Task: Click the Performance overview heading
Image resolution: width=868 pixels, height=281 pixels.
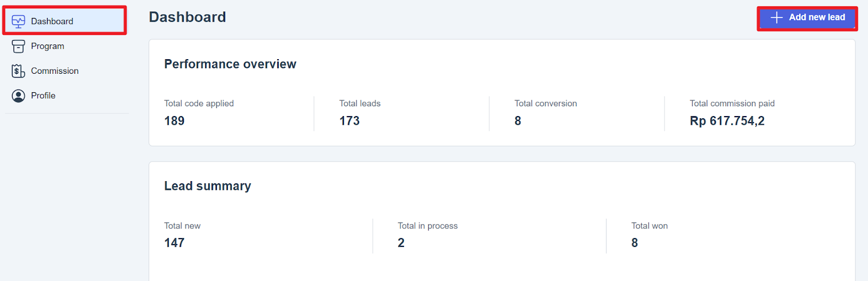Action: [x=230, y=64]
